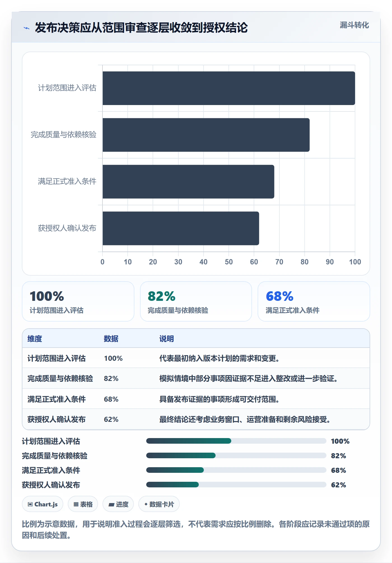Open the 68% 满足正式准入条件 data card
Screen dimensions: 392x563
pyautogui.click(x=314, y=301)
